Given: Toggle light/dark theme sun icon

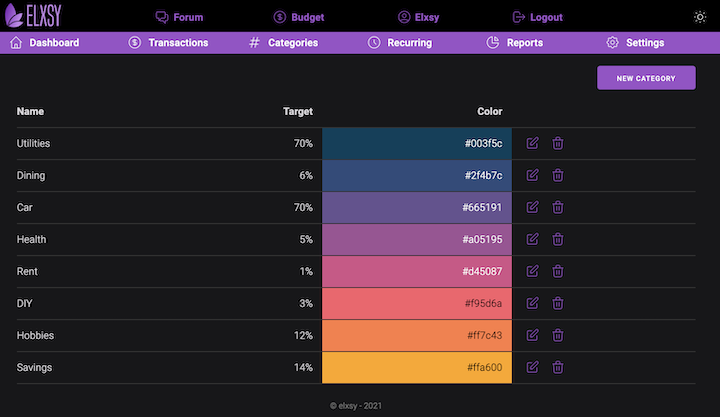Looking at the screenshot, I should point(699,17).
